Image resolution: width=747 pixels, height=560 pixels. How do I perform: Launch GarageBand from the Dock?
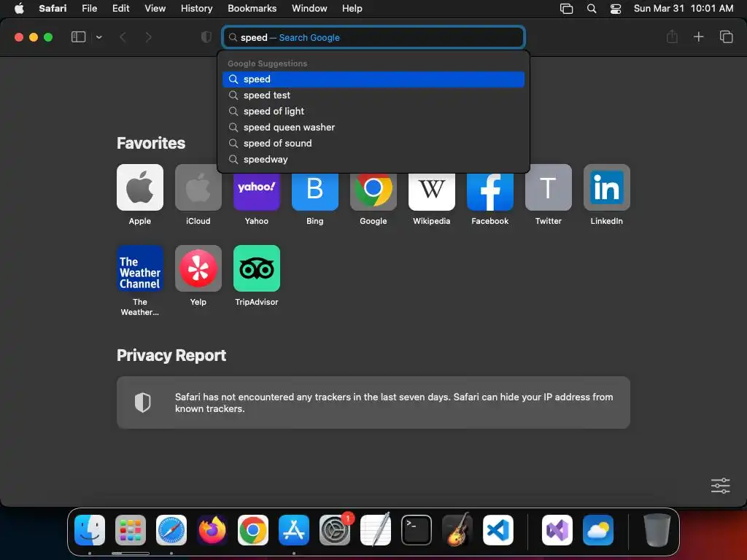[x=457, y=529]
